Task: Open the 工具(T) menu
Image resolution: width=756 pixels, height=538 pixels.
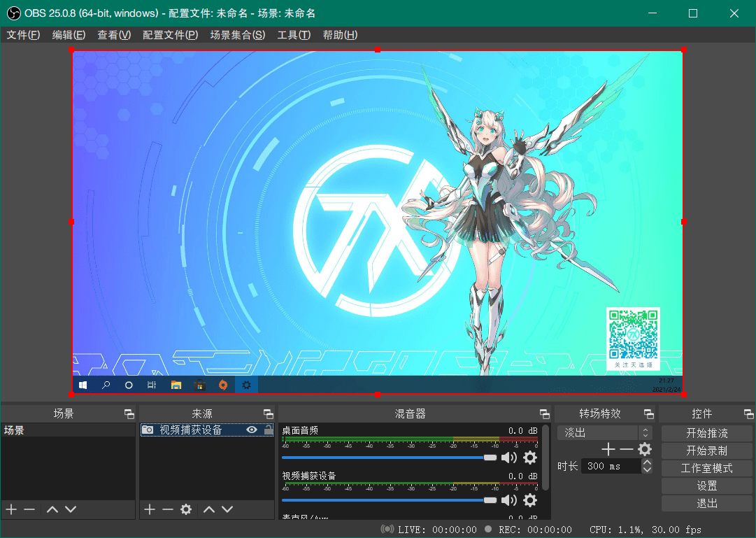Action: click(x=294, y=35)
